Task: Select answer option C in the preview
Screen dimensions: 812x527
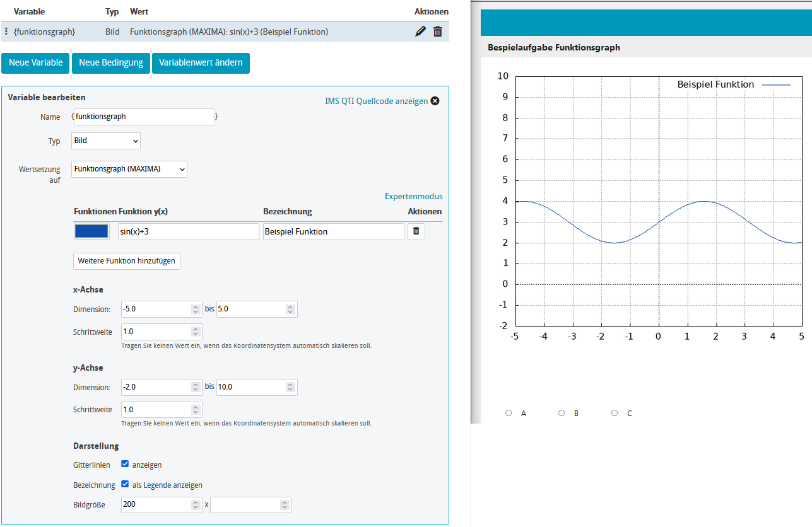Action: (614, 412)
